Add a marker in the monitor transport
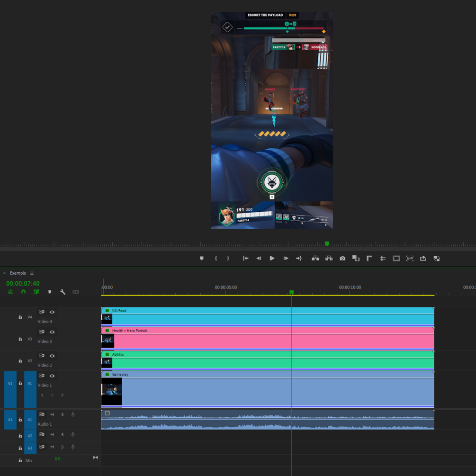This screenshot has width=476, height=476. pyautogui.click(x=202, y=258)
